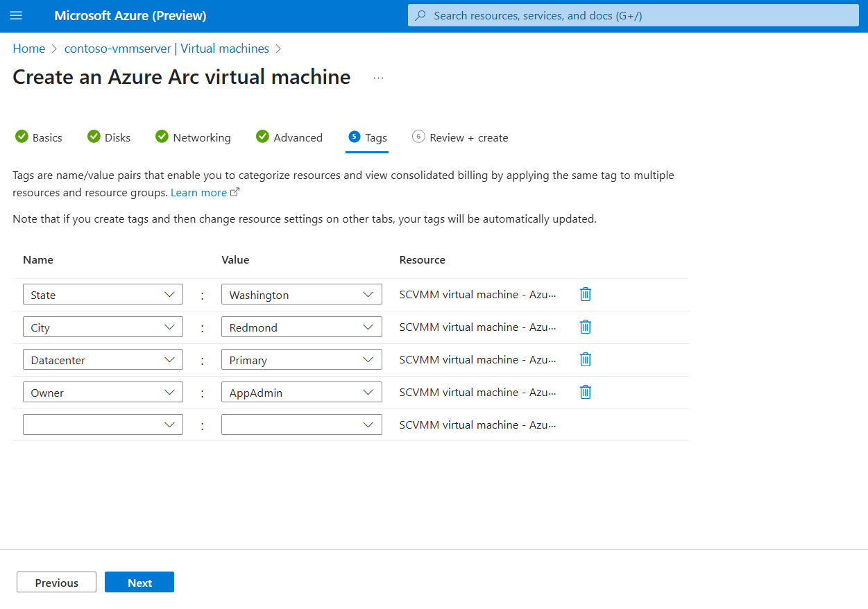Open the Primary value dropdown
The image size is (868, 609).
(302, 359)
